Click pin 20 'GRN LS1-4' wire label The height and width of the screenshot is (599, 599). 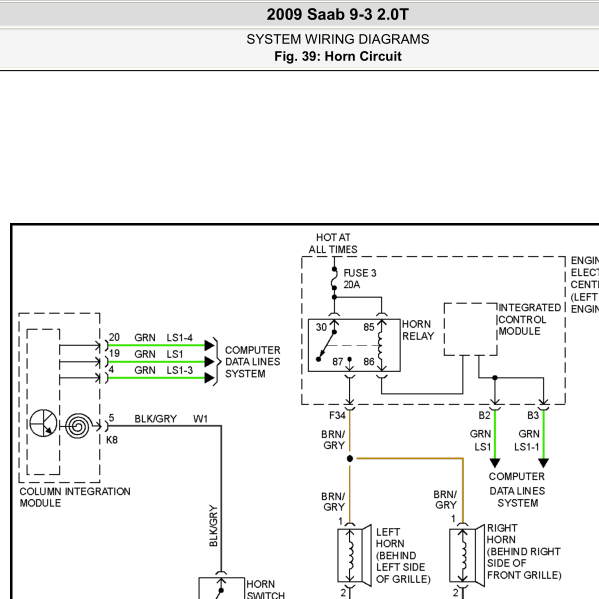[x=164, y=338]
